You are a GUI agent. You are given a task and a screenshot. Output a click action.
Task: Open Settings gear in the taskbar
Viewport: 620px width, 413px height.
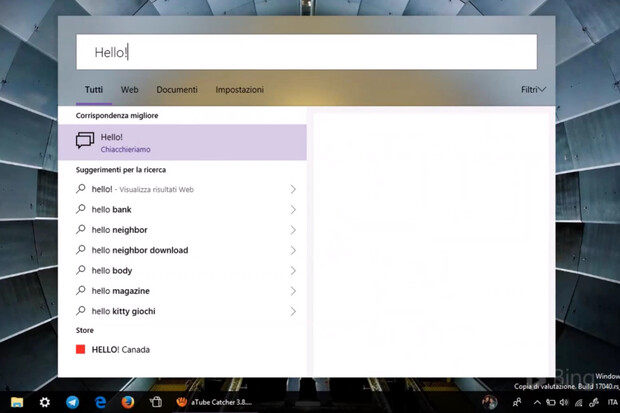coord(45,402)
